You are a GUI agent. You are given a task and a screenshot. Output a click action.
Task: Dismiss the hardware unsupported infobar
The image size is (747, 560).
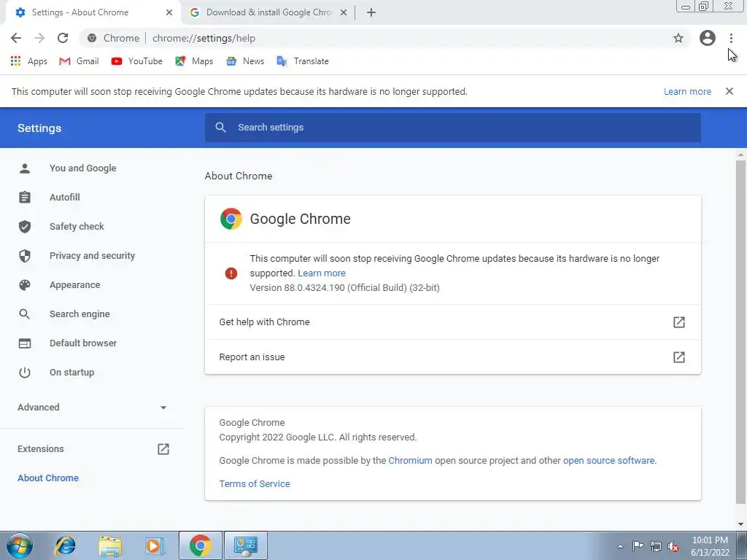point(729,91)
